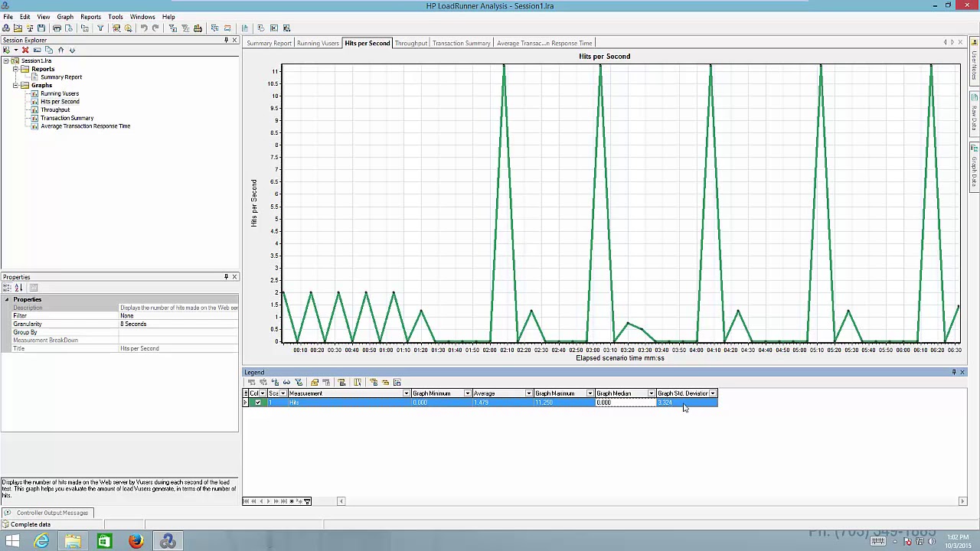The image size is (980, 551).
Task: Click the categorized view icon in Properties
Action: point(7,288)
